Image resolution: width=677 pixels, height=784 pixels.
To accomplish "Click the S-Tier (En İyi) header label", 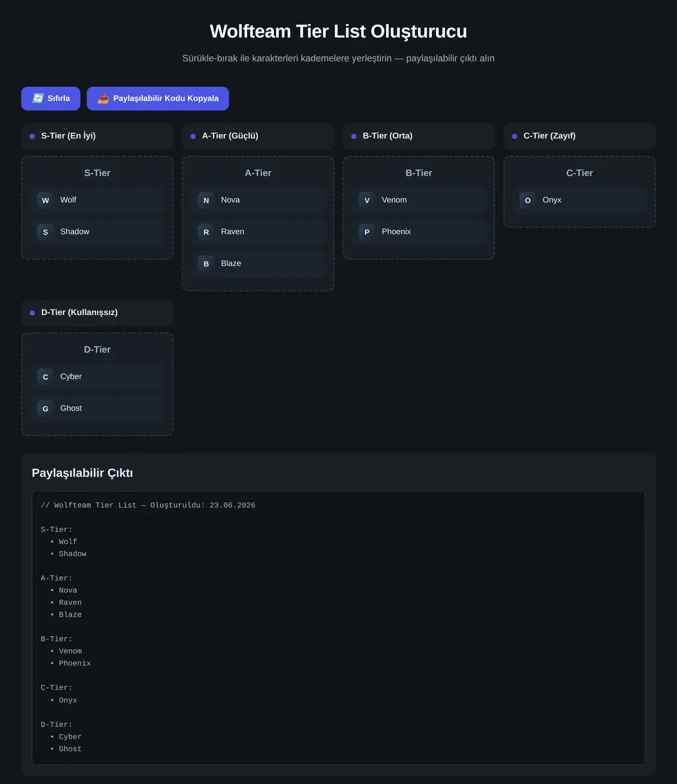I will point(68,136).
